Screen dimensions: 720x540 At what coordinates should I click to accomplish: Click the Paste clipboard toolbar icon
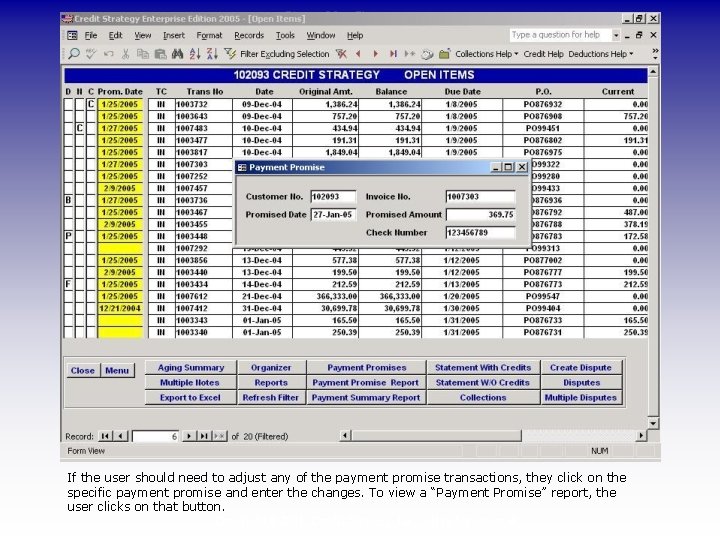point(160,54)
